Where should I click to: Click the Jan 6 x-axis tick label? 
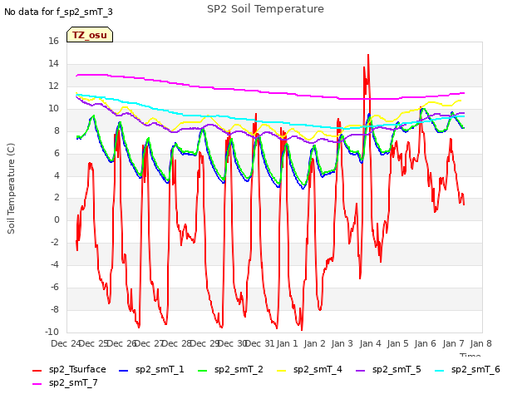(425, 343)
